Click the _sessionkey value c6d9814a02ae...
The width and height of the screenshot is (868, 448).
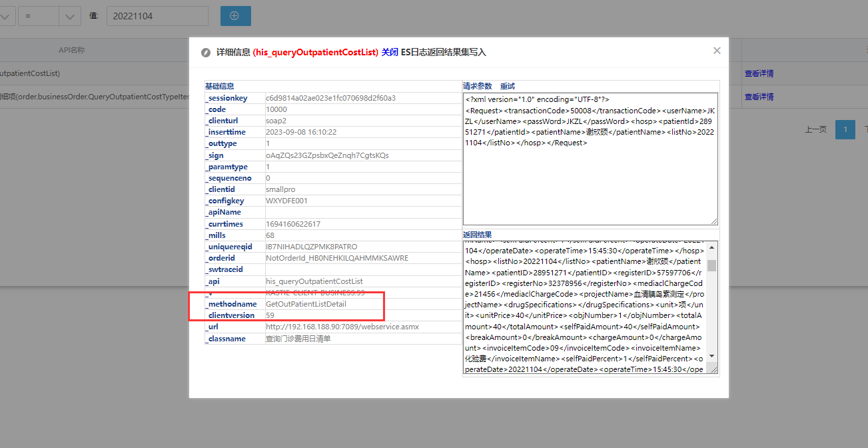tap(330, 98)
